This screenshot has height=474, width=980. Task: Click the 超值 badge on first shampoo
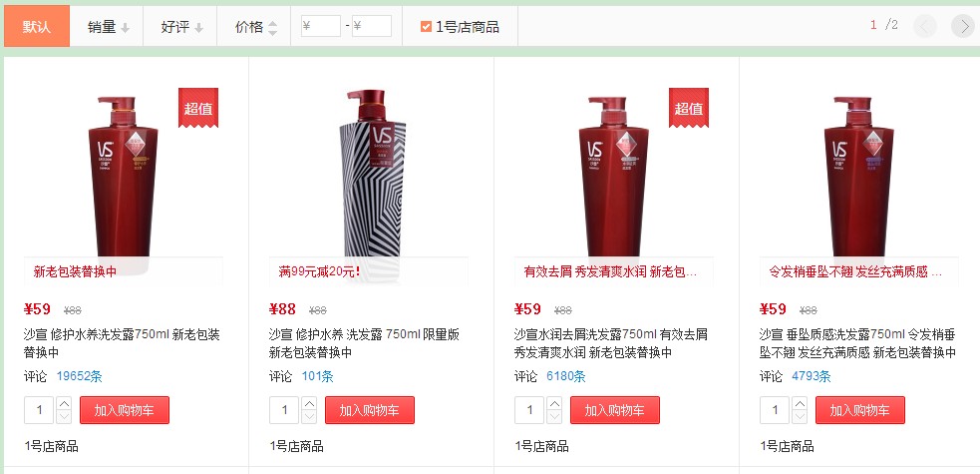(198, 108)
